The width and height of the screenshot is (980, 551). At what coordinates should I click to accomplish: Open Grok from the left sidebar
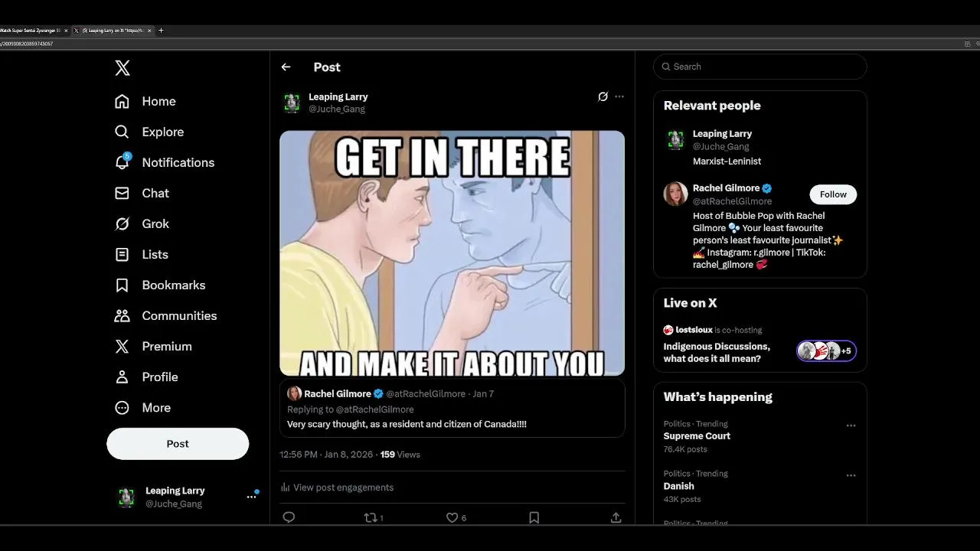click(x=122, y=223)
